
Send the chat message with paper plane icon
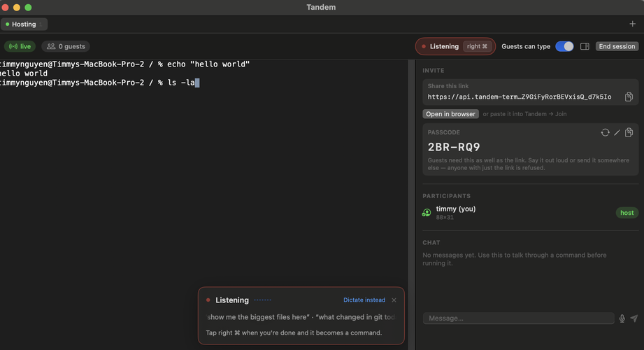[x=634, y=318]
